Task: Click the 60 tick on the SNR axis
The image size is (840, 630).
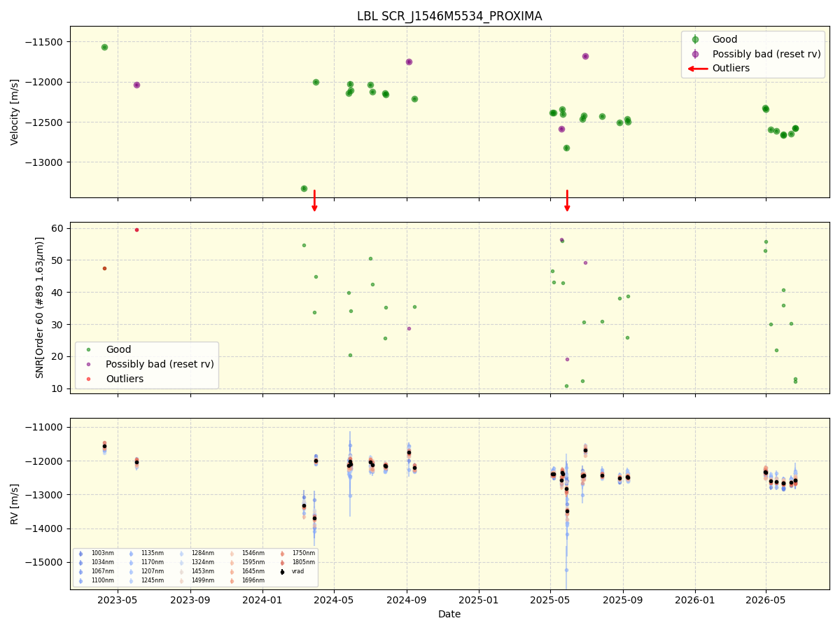Action: pos(58,228)
